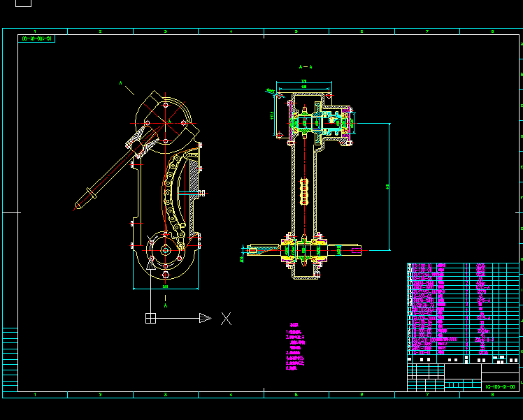Select the tall vertical center-distance dimension text
This screenshot has width=523, height=420.
click(387, 187)
